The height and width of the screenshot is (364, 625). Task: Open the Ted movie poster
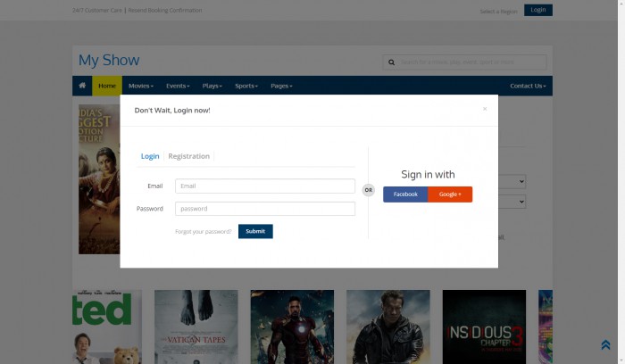[107, 327]
